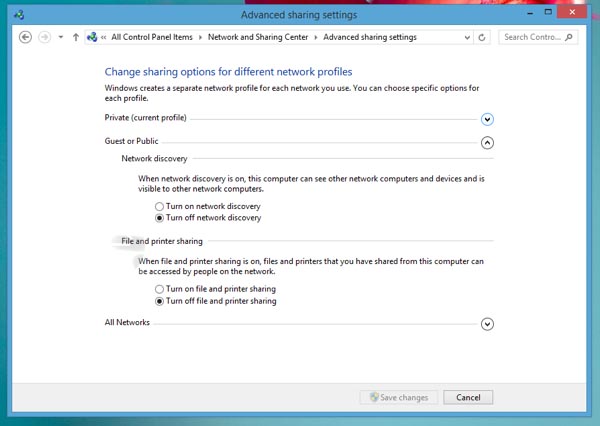Open the recent locations dropdown arrow
600x426 pixels.
click(61, 37)
